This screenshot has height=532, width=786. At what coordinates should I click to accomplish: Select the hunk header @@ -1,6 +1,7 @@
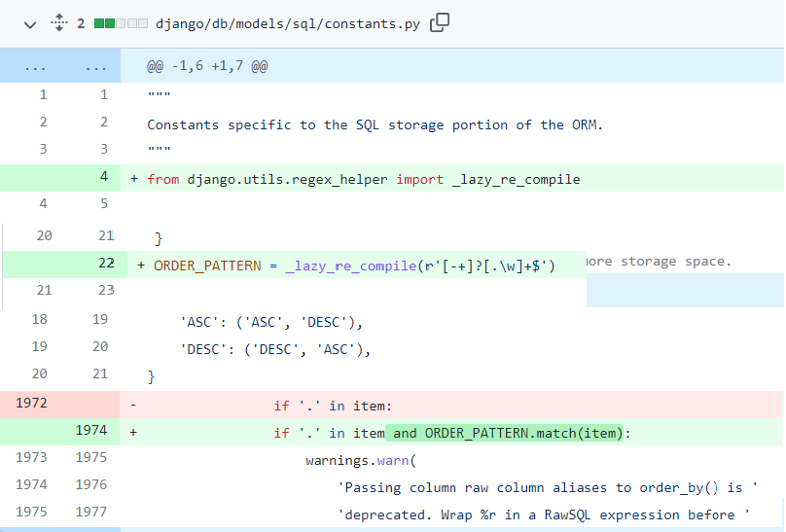click(x=207, y=65)
